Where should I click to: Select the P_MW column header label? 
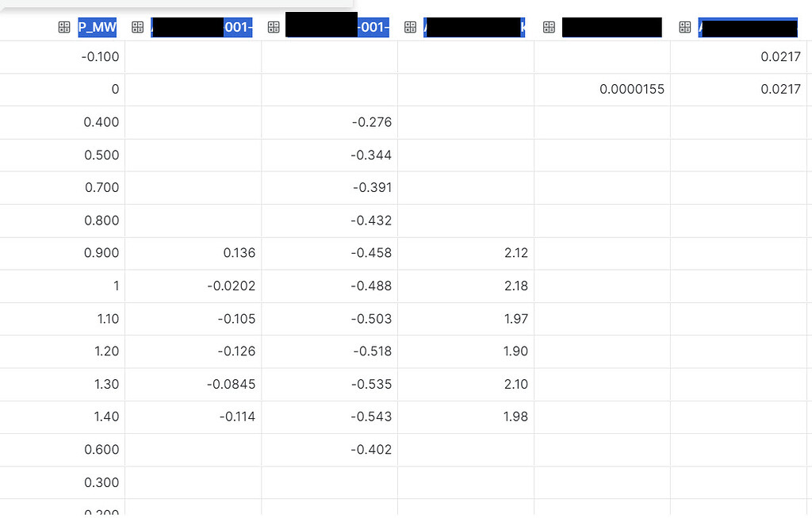click(x=97, y=26)
